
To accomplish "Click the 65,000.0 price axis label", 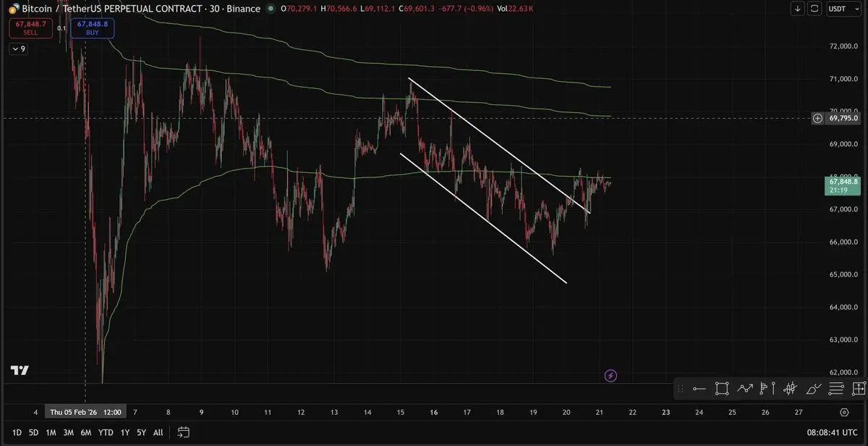I will point(844,274).
